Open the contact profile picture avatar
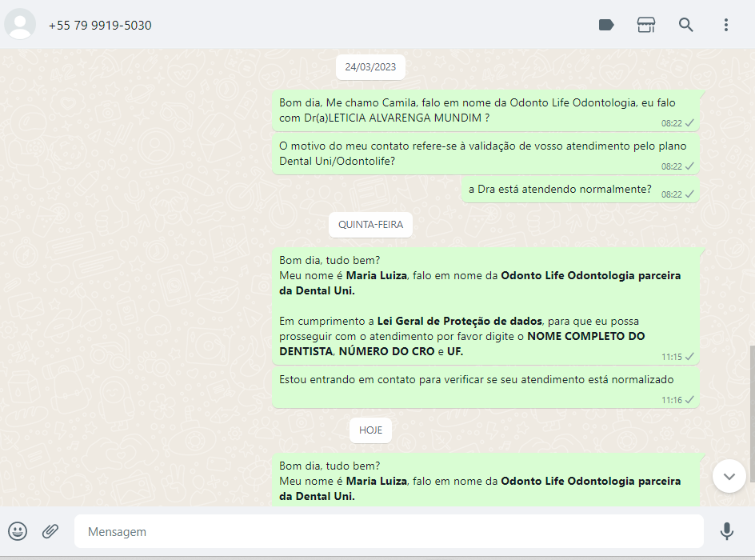The height and width of the screenshot is (560, 755). click(x=20, y=24)
